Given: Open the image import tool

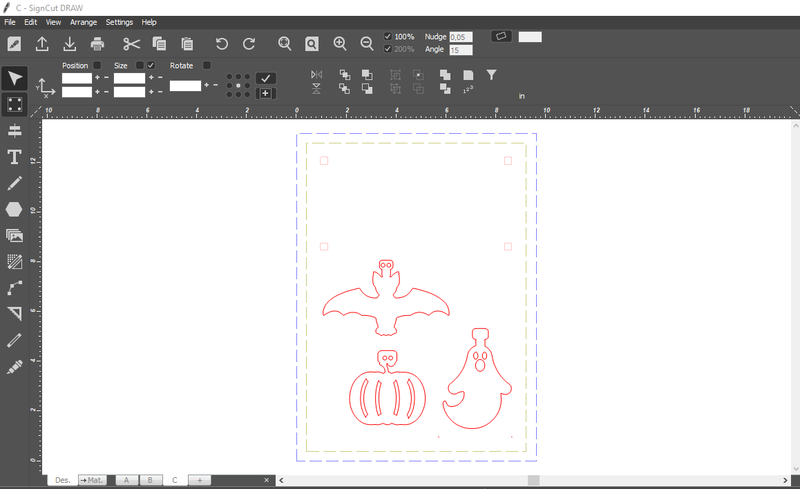Looking at the screenshot, I should (14, 235).
